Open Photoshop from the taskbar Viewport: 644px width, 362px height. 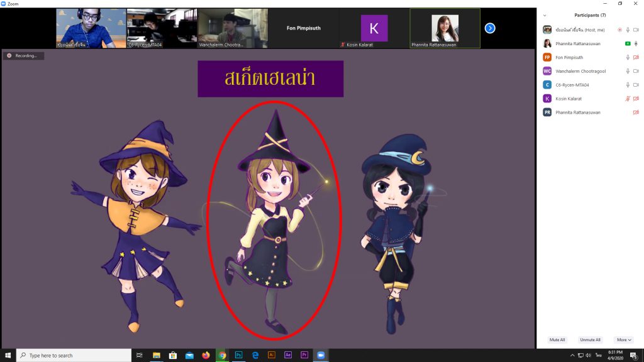[239, 355]
